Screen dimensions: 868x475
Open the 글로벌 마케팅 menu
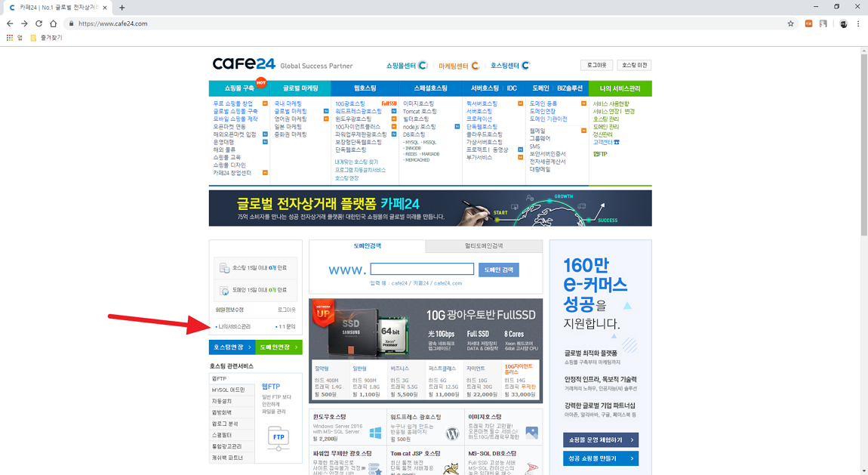pyautogui.click(x=300, y=88)
